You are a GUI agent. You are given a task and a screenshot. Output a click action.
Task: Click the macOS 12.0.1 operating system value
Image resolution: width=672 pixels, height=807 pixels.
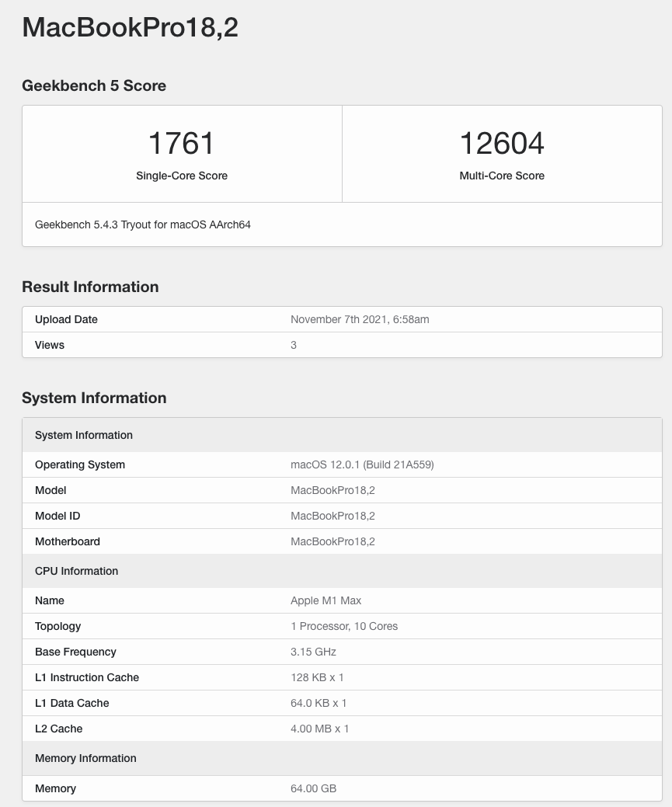tap(362, 464)
